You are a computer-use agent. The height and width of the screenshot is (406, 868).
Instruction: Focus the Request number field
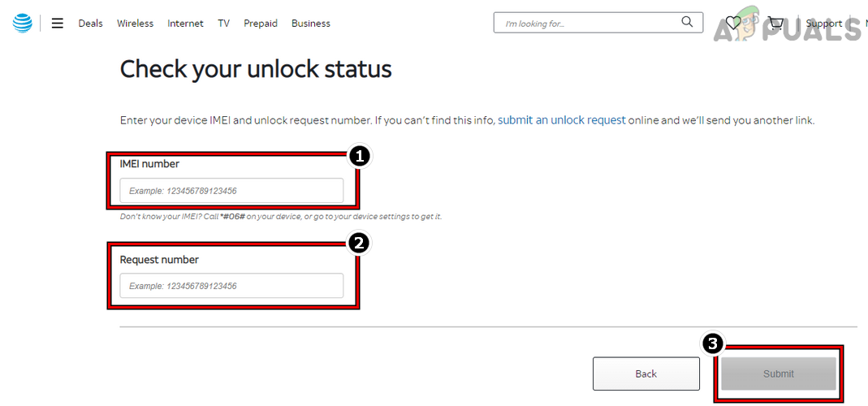tap(231, 286)
